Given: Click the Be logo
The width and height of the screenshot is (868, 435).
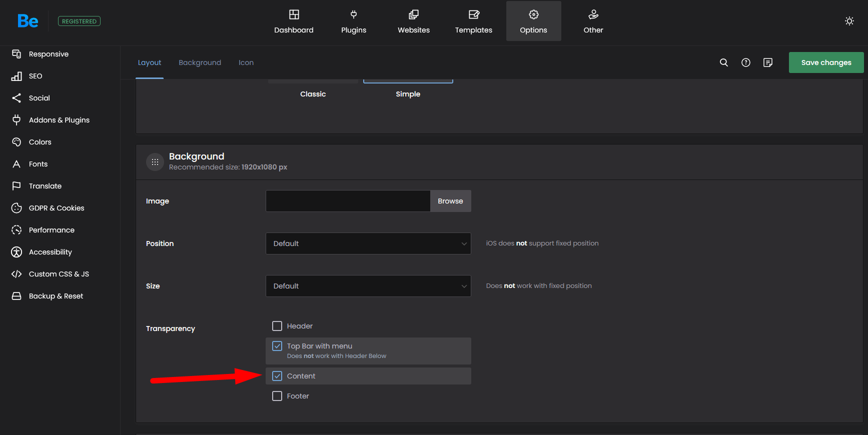Looking at the screenshot, I should (28, 21).
